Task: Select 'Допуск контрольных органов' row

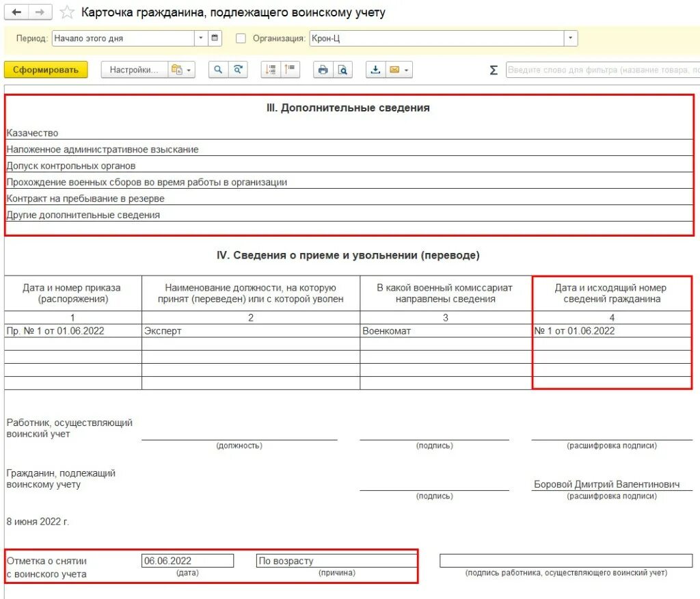Action: [x=349, y=165]
